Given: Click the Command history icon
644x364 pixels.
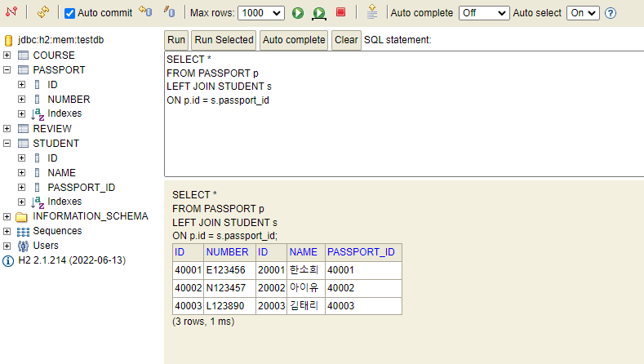Looking at the screenshot, I should [x=371, y=11].
